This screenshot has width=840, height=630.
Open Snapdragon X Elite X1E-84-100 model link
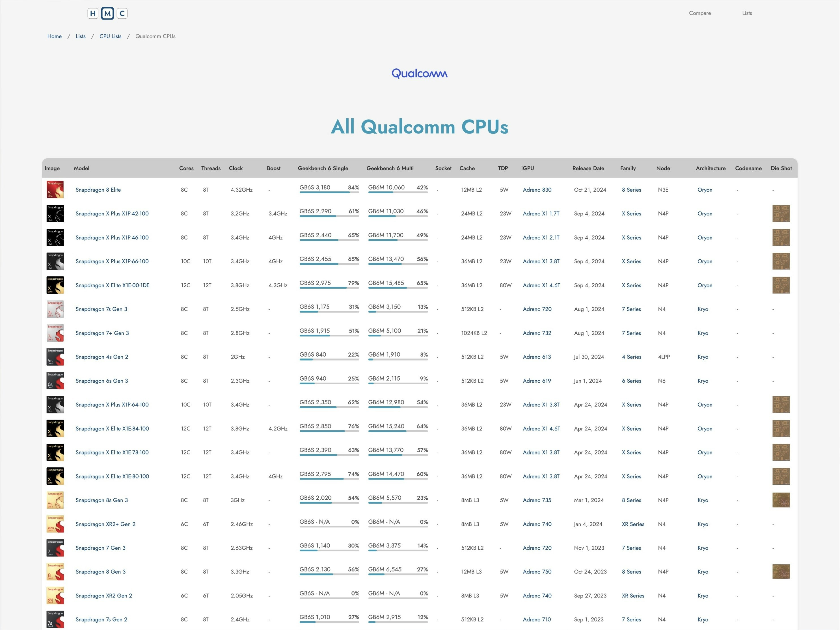click(x=112, y=429)
